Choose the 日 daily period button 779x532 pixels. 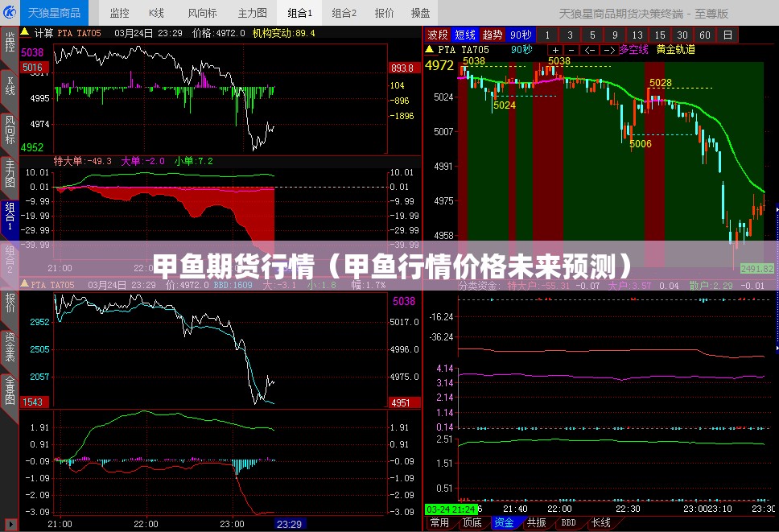(727, 35)
